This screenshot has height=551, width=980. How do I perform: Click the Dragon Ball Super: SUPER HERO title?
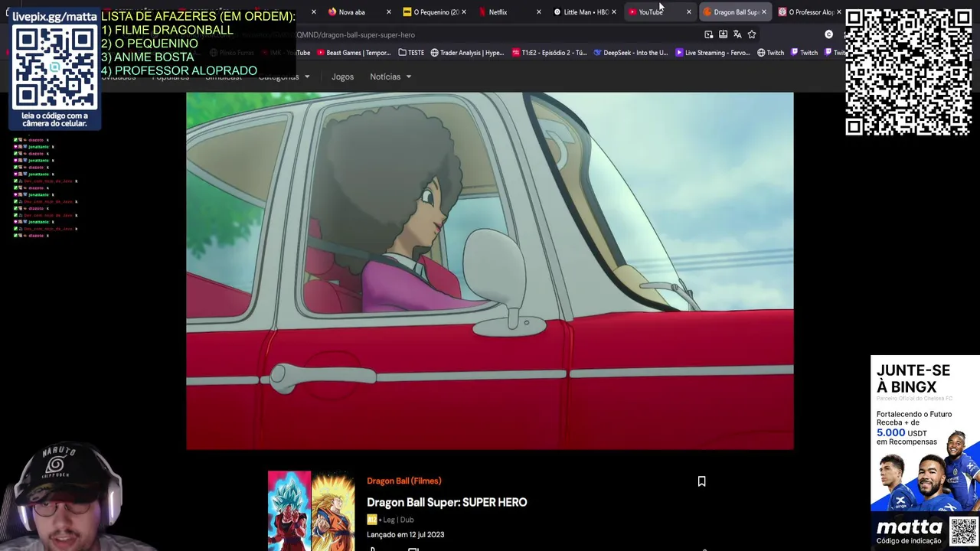446,502
